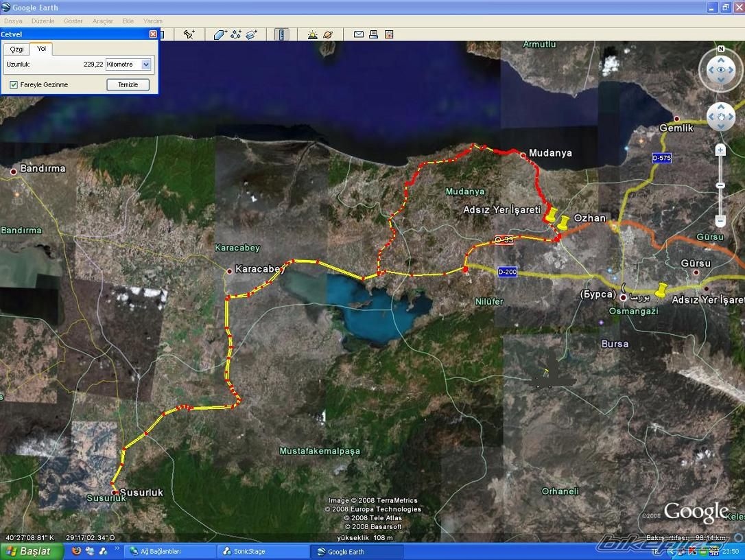
Task: Switch to Ağ Bağlantıları taskbar window
Action: [x=171, y=552]
